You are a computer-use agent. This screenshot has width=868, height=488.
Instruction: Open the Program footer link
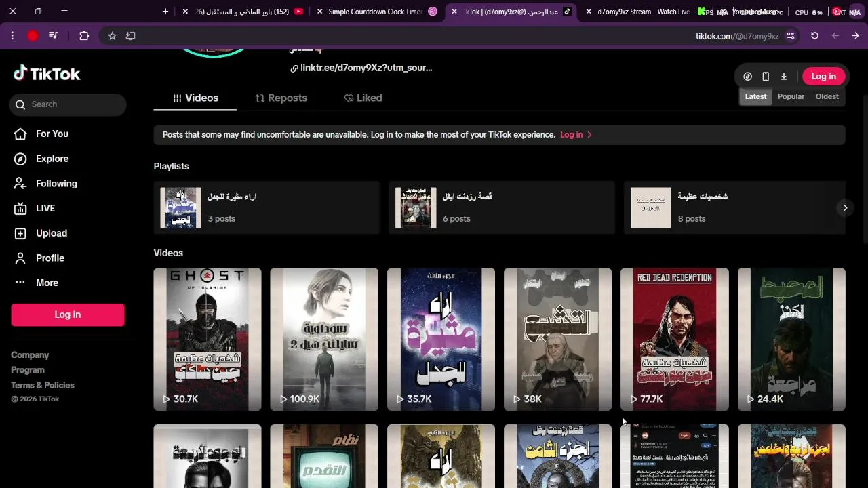click(x=28, y=370)
